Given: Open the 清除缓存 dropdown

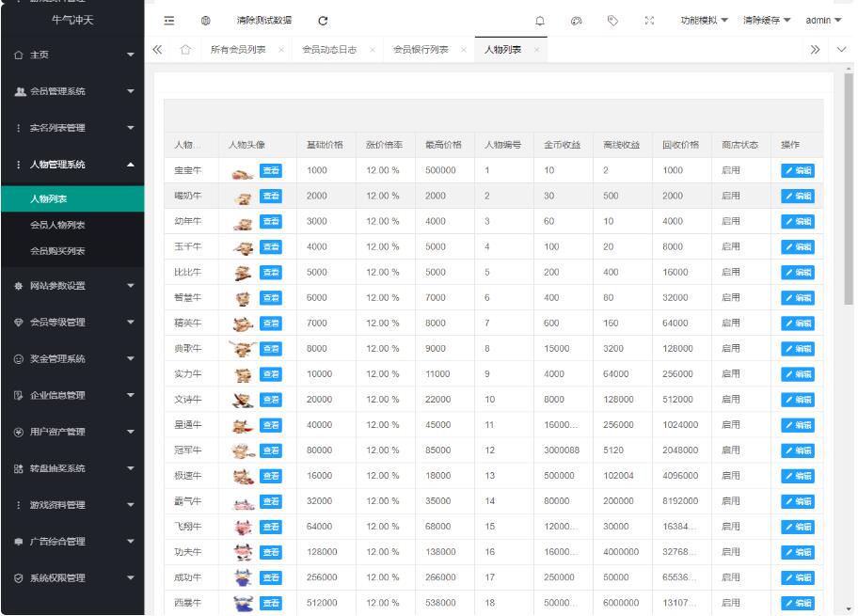Looking at the screenshot, I should (x=766, y=21).
